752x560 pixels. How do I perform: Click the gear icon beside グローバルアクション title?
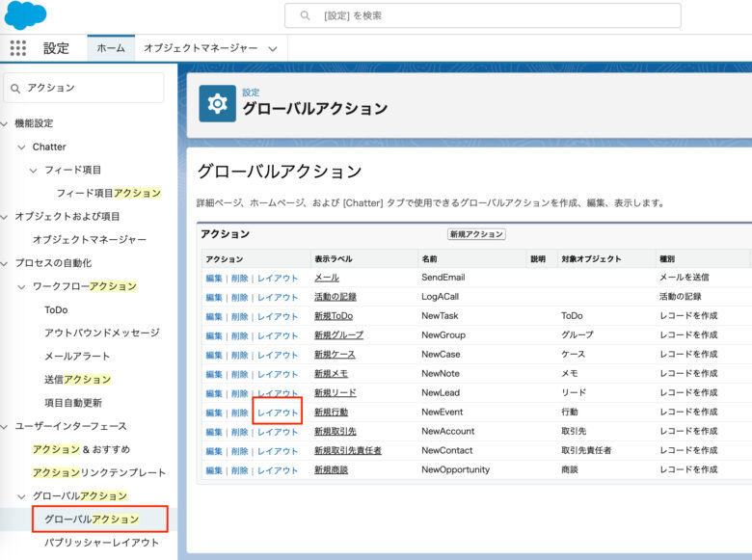tap(217, 103)
